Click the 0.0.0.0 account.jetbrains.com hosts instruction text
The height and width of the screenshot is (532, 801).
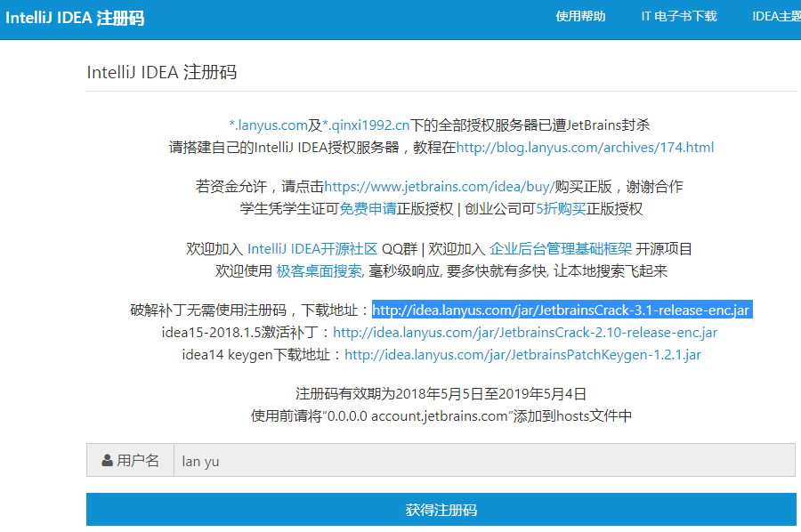pyautogui.click(x=441, y=416)
